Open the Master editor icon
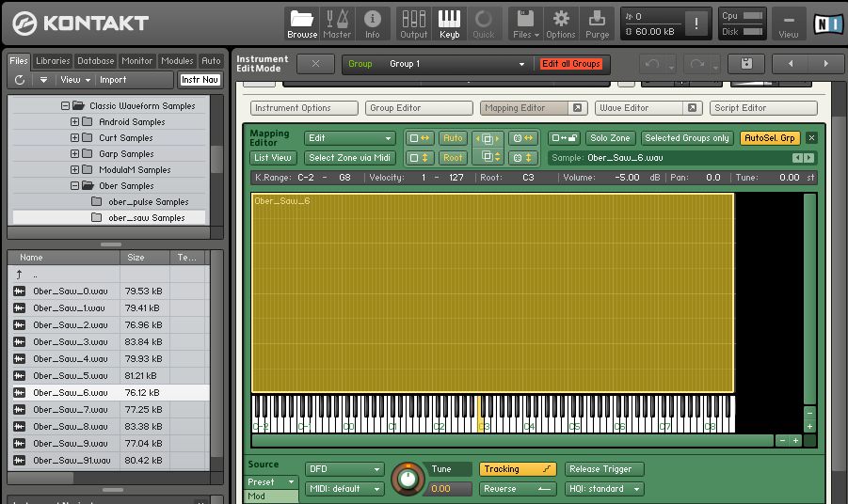The height and width of the screenshot is (504, 848). tap(337, 24)
